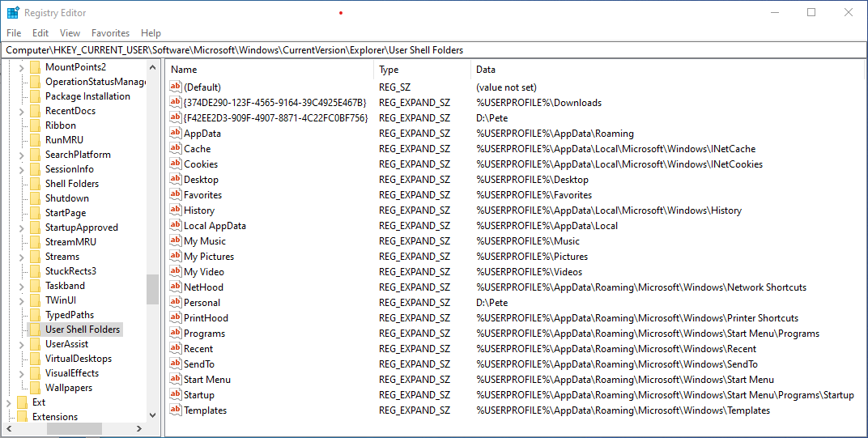Expand the Taskband tree node
Viewport: 868px width, 438px height.
coord(22,287)
